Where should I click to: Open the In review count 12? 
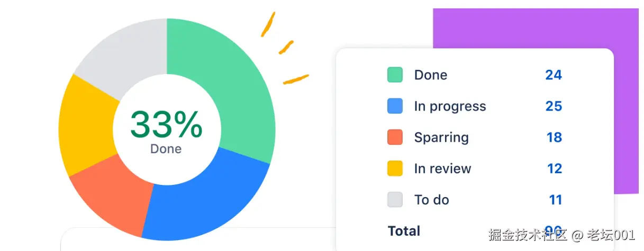554,169
